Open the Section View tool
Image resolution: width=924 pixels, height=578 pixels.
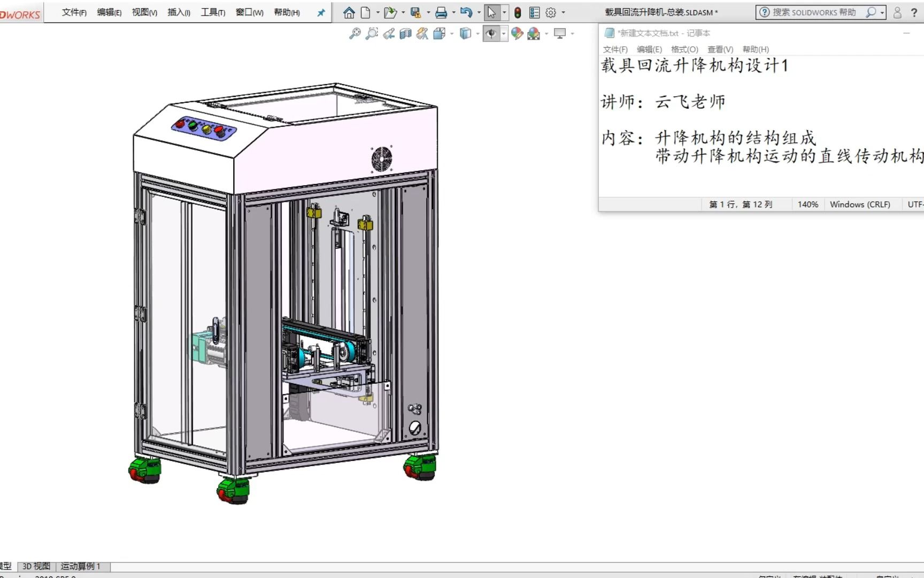(x=406, y=34)
